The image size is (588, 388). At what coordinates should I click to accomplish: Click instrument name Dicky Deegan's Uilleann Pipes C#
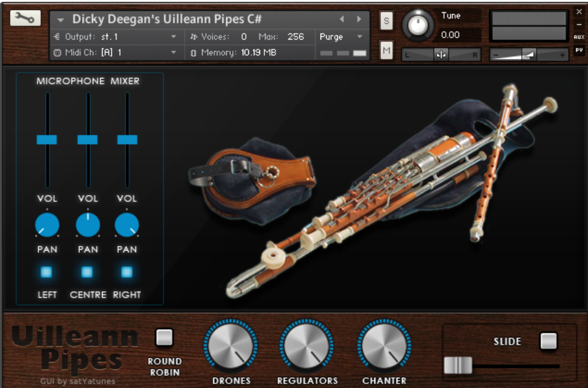coord(167,19)
